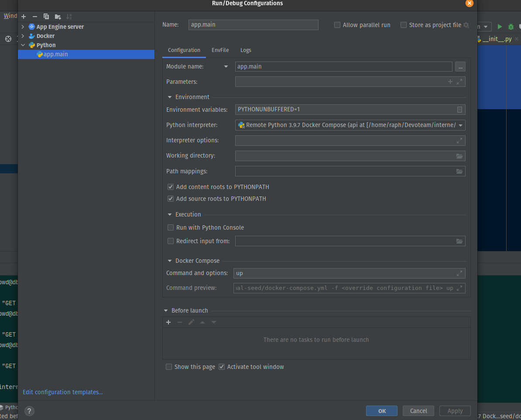Viewport: 521px width, 420px height.
Task: Expand the App Engine server tree node
Action: click(23, 27)
